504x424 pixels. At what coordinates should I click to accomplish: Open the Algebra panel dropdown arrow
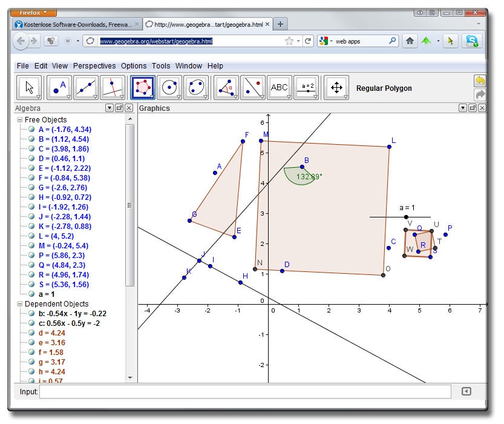[x=110, y=108]
